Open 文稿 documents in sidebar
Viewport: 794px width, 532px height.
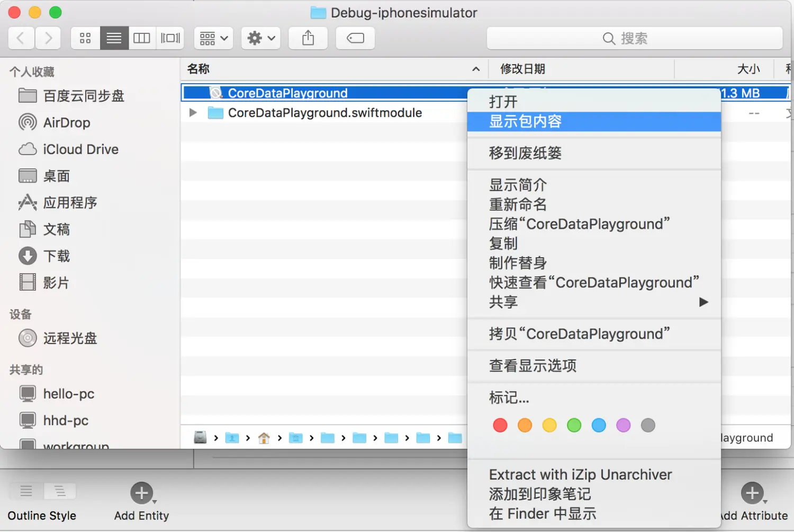point(44,229)
